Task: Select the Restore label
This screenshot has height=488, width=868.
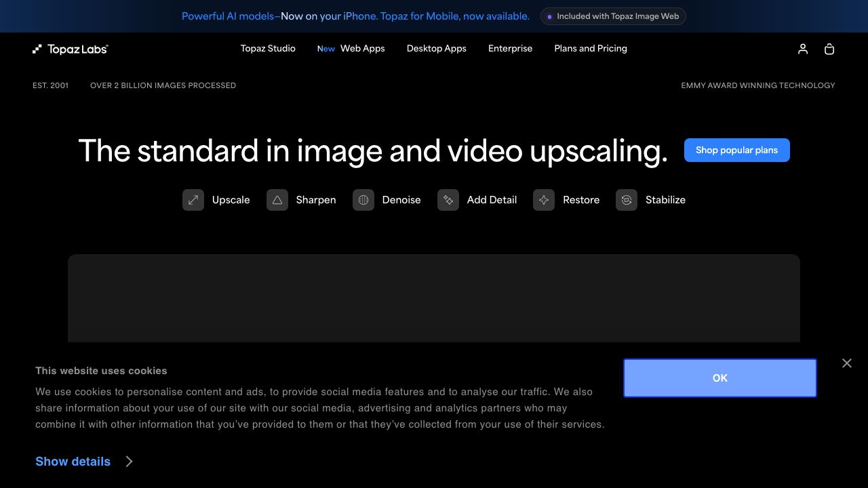Action: (581, 200)
